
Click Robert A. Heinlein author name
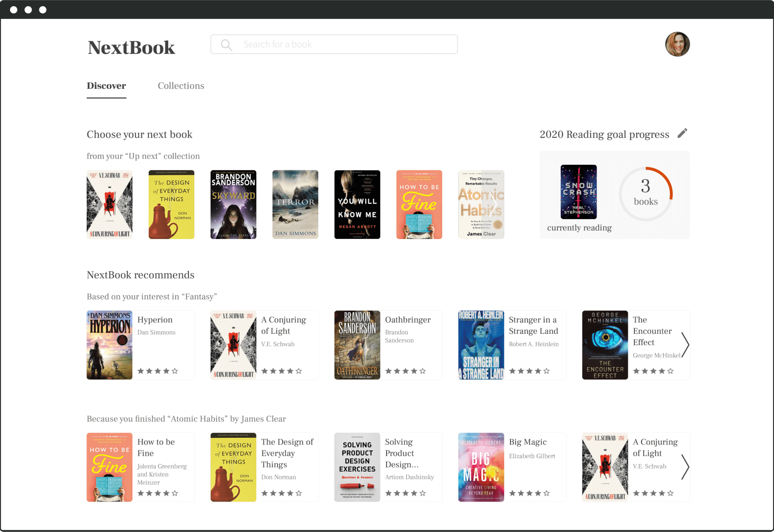pos(533,344)
